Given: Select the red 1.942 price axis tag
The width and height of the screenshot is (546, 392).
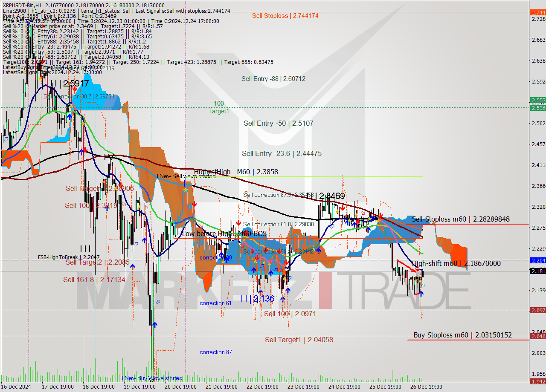Looking at the screenshot, I should tap(537, 381).
